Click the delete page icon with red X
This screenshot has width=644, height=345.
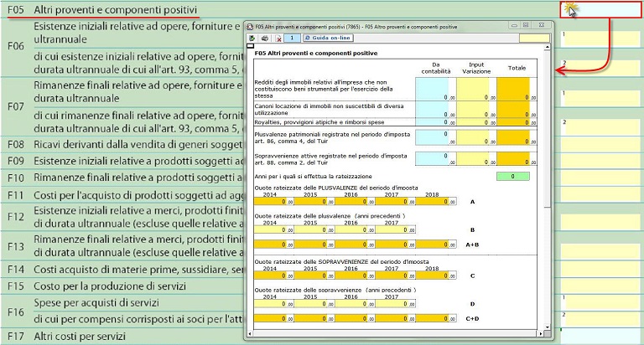278,39
